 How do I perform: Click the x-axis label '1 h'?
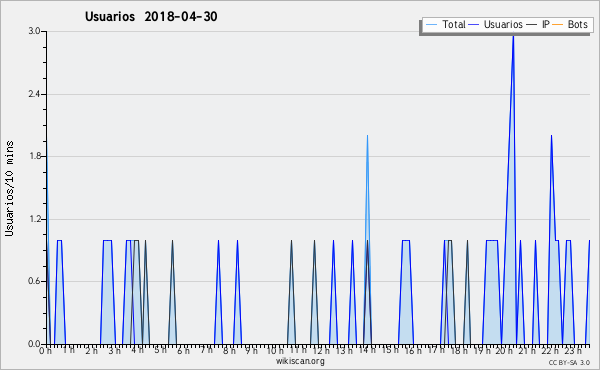point(69,350)
